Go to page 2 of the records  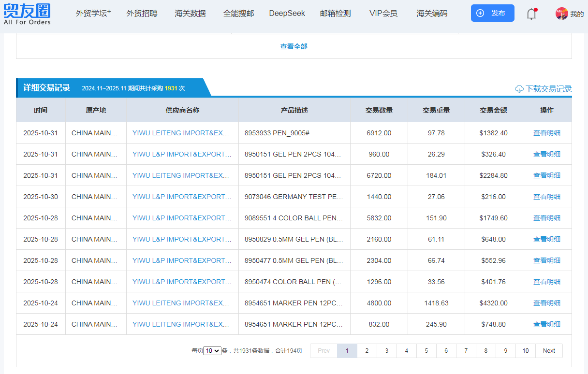pyautogui.click(x=367, y=351)
